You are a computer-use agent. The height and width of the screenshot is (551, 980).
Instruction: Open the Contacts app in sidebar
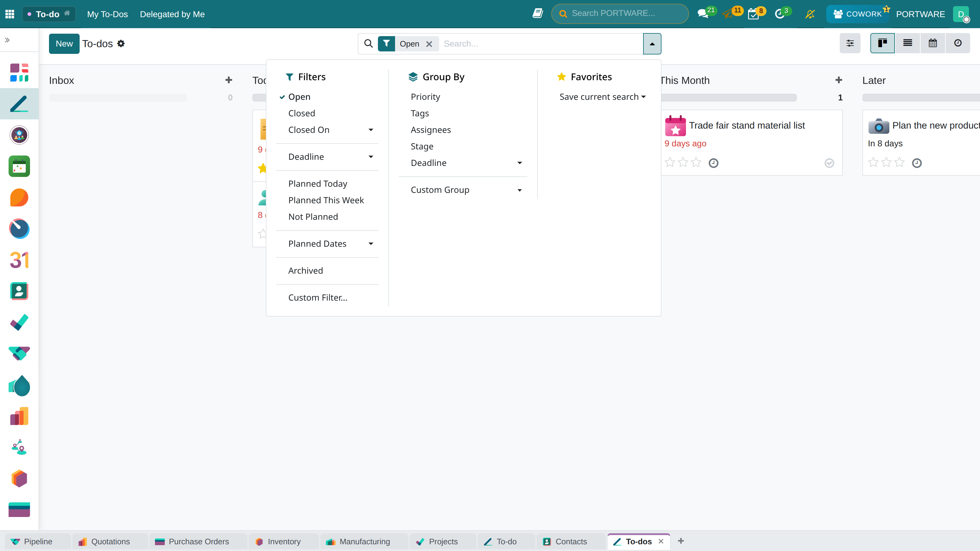[19, 291]
